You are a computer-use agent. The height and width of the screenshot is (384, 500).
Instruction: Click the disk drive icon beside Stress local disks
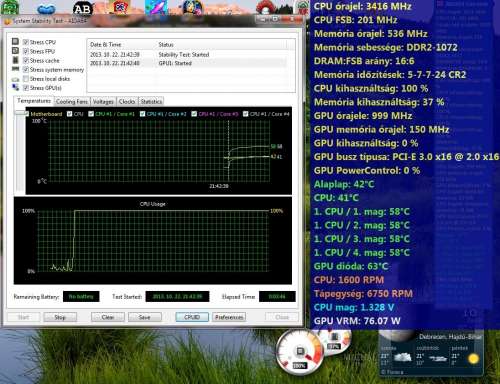[x=15, y=79]
